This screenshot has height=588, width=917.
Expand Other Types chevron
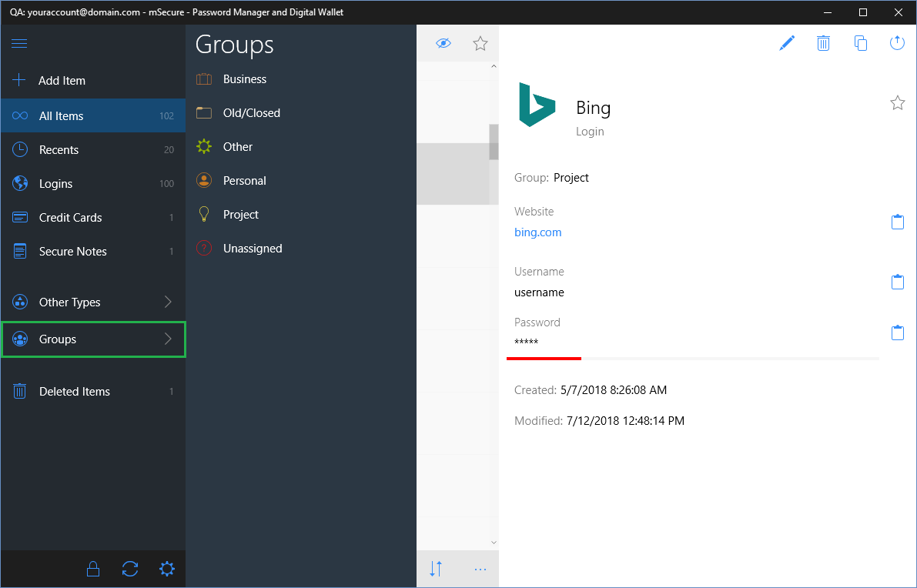(x=168, y=302)
